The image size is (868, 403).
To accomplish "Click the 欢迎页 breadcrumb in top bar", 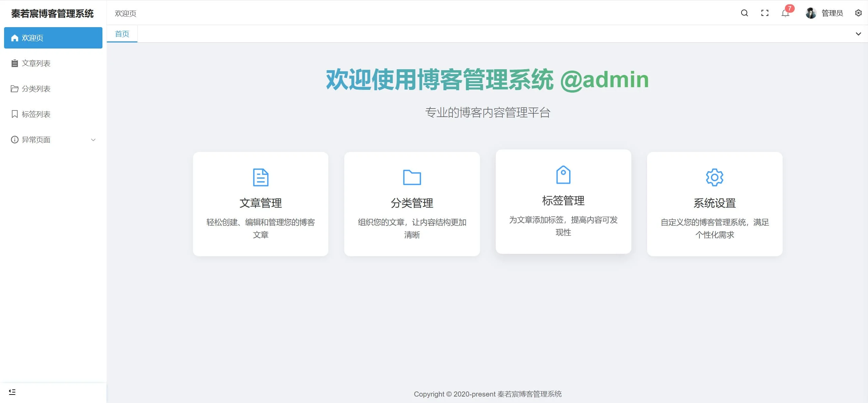I will pos(125,13).
